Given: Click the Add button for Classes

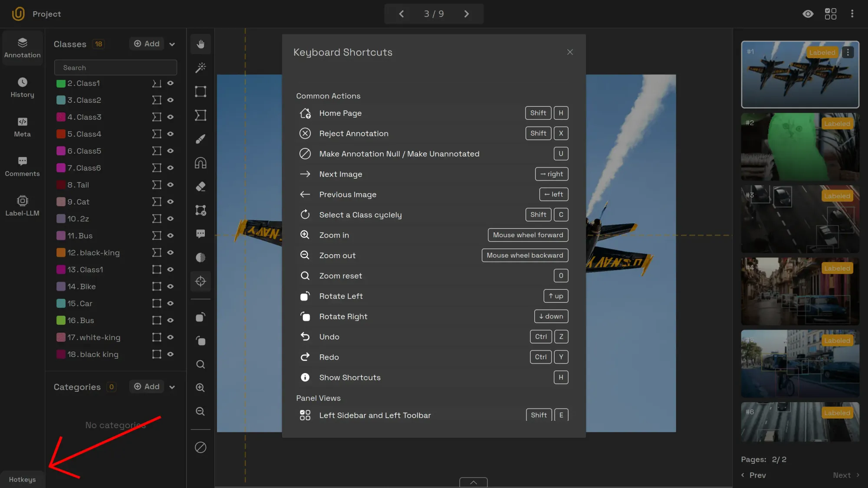Looking at the screenshot, I should point(146,43).
